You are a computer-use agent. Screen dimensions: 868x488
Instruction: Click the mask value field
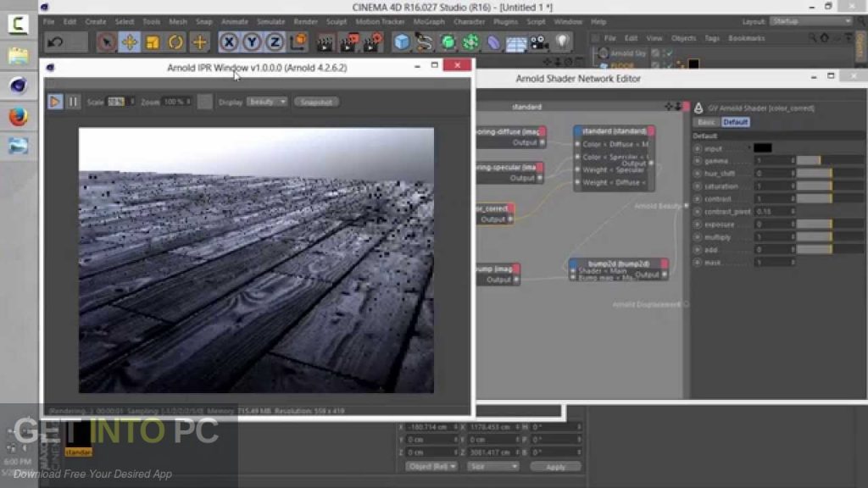pos(775,263)
